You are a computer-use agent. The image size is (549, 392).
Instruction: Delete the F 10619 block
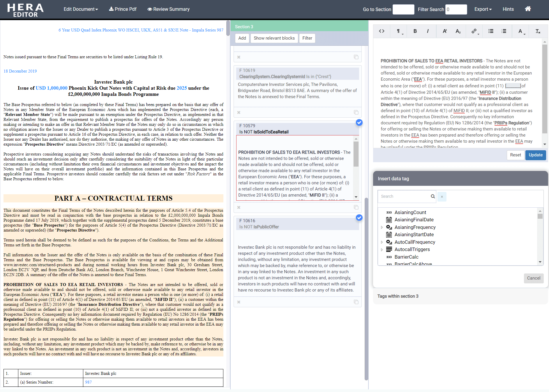tap(239, 112)
